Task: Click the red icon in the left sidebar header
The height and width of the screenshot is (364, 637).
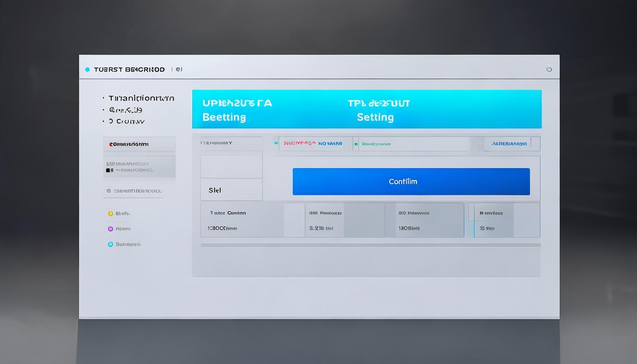Action: [x=111, y=144]
